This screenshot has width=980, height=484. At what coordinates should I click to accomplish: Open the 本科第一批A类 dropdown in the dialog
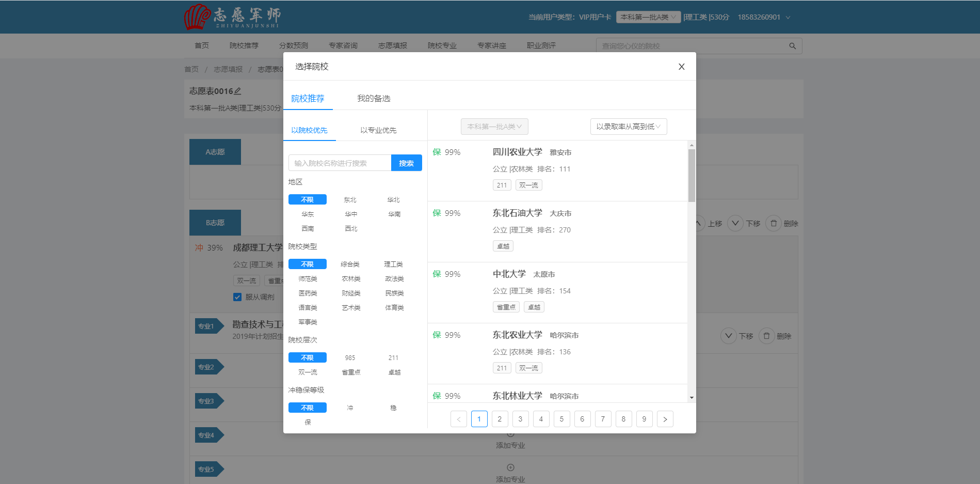pyautogui.click(x=494, y=127)
